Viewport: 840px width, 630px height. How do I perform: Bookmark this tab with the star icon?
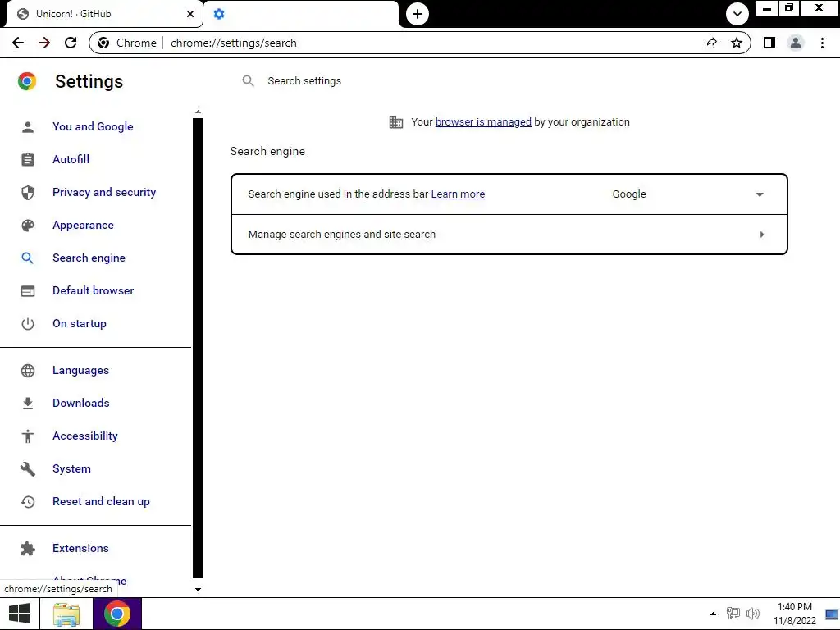[737, 43]
